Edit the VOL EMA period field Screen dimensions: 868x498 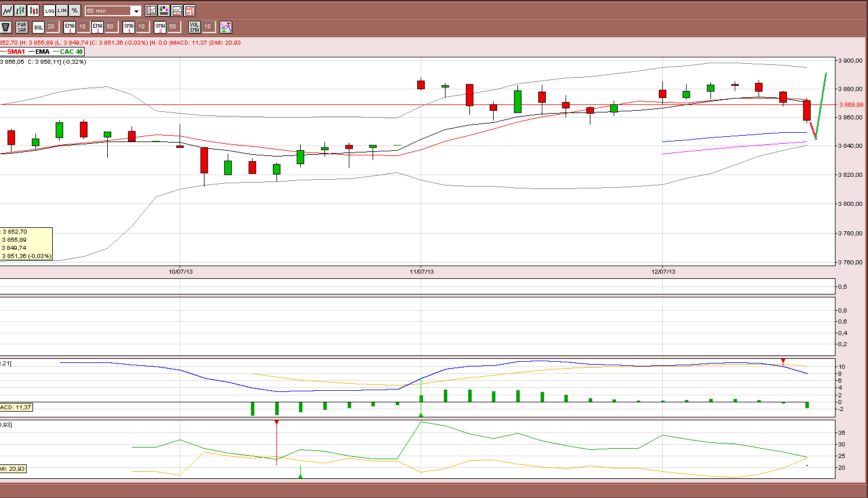[208, 27]
